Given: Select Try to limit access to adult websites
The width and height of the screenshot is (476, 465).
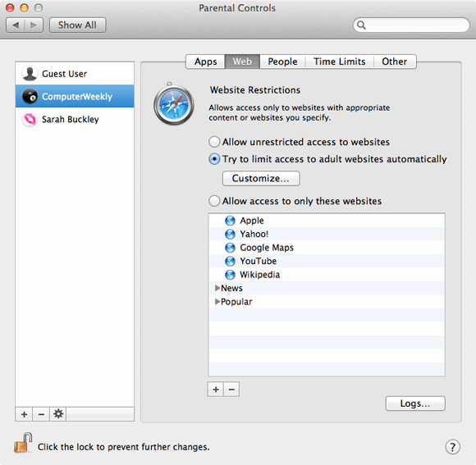Looking at the screenshot, I should (214, 159).
